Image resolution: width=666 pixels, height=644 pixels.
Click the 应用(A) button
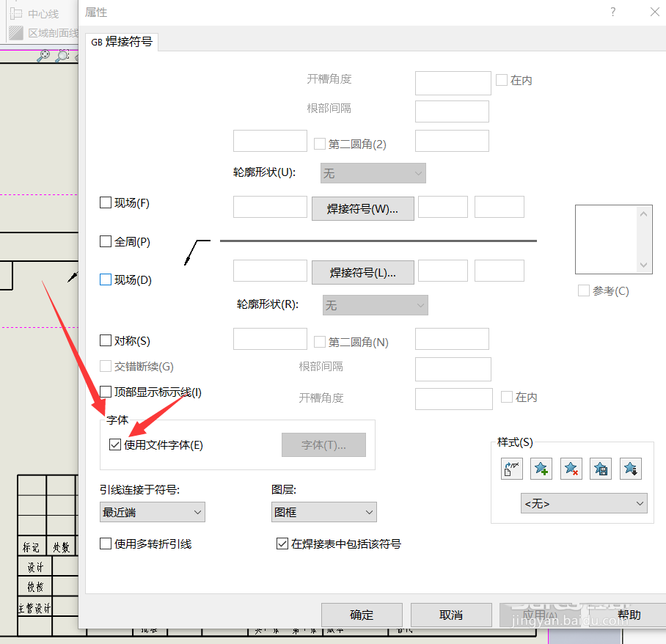pyautogui.click(x=540, y=615)
